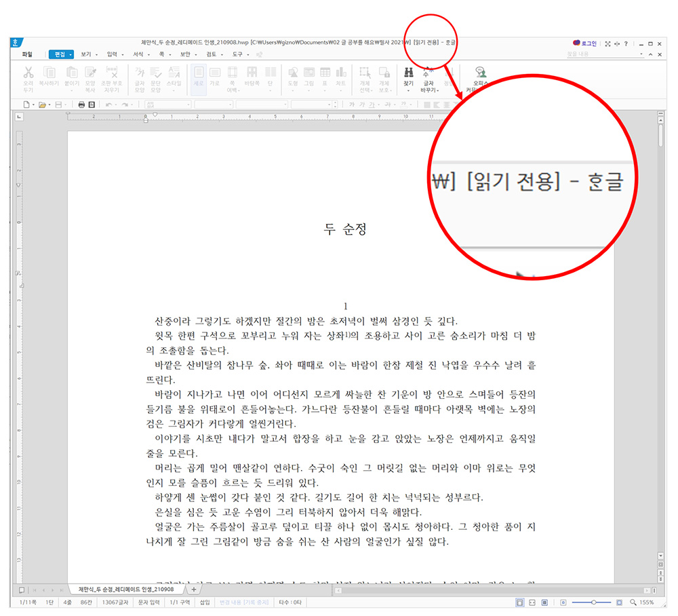The height and width of the screenshot is (616, 678).
Task: Click the redo arrow icon
Action: pos(125,104)
